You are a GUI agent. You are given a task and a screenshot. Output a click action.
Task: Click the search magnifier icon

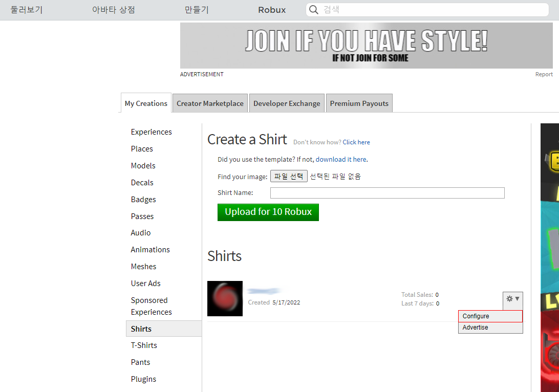point(313,10)
